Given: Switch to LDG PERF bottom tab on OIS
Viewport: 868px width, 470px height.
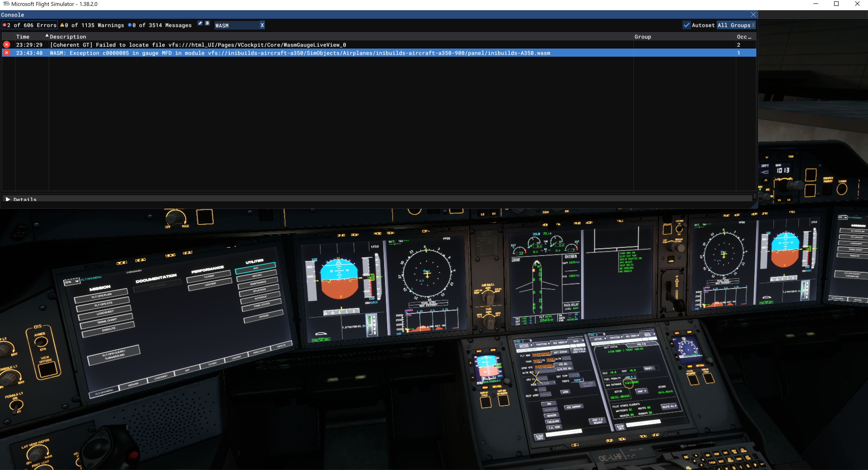Looking at the screenshot, I should click(x=236, y=357).
